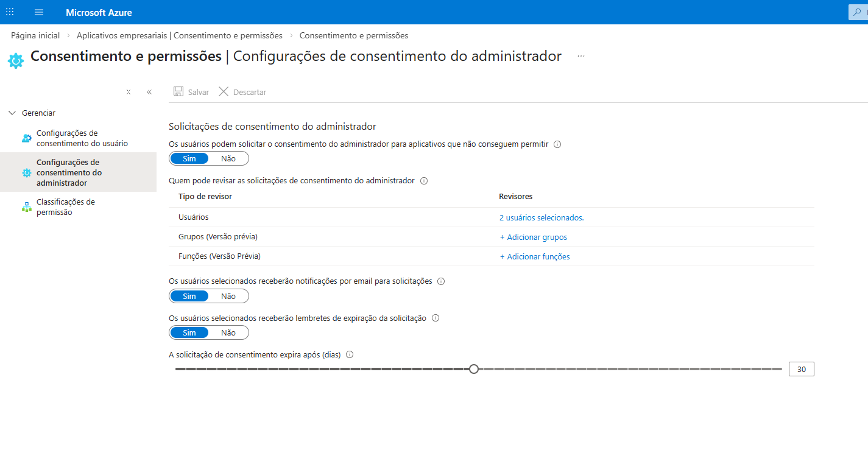Open the Azure portal app launcher grid
This screenshot has width=868, height=464.
tap(9, 12)
